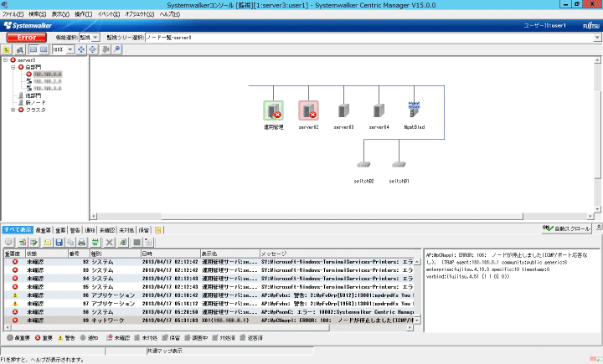Click the gray square icon in the event toolbar
The height and width of the screenshot is (364, 603).
coord(137,242)
